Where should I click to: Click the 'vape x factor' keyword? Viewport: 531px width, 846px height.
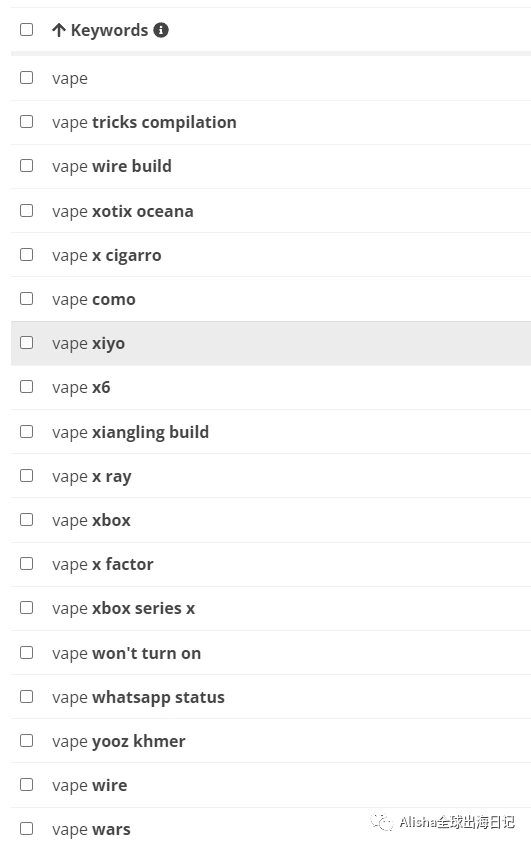click(x=103, y=564)
